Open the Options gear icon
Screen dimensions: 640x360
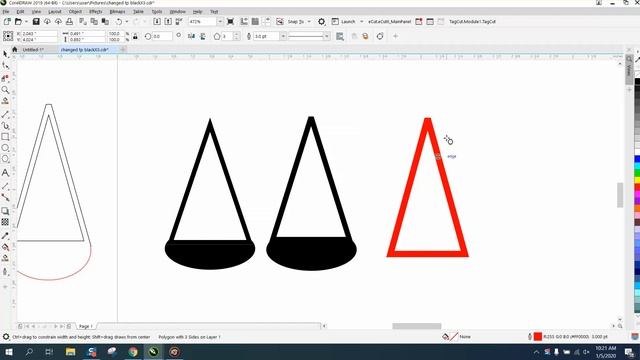[322, 22]
